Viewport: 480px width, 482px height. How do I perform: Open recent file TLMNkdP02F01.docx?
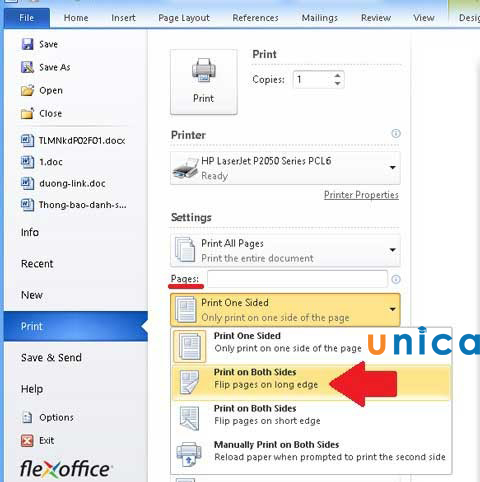coord(82,141)
